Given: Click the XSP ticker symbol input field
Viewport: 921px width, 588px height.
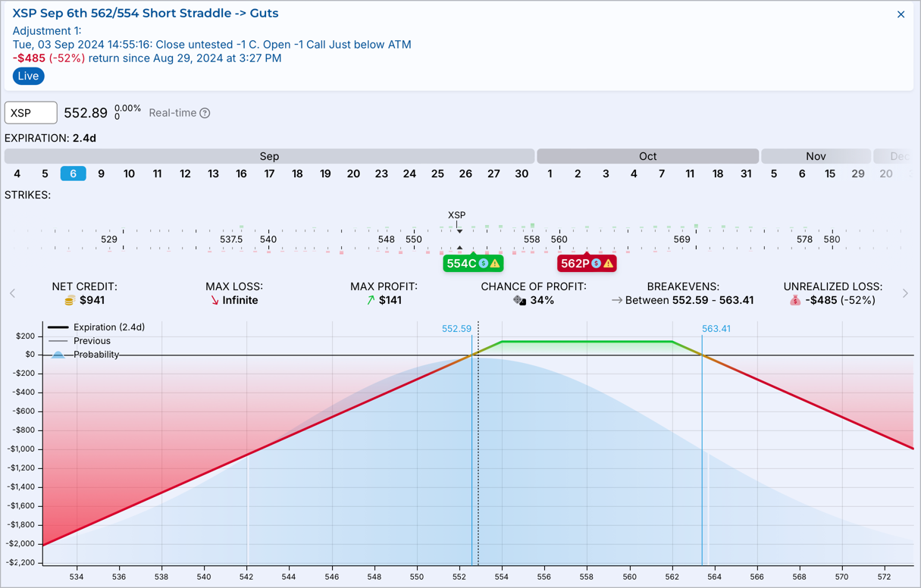Looking at the screenshot, I should tap(31, 113).
